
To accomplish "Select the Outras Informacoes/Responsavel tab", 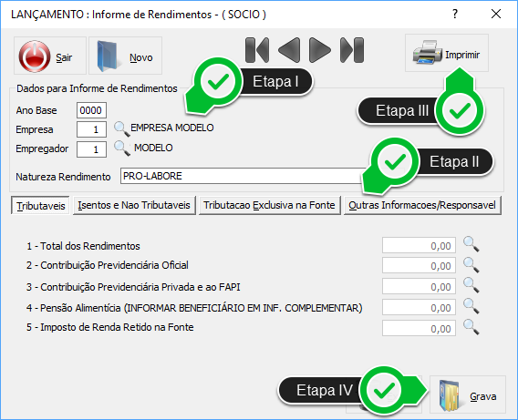I will tap(422, 205).
